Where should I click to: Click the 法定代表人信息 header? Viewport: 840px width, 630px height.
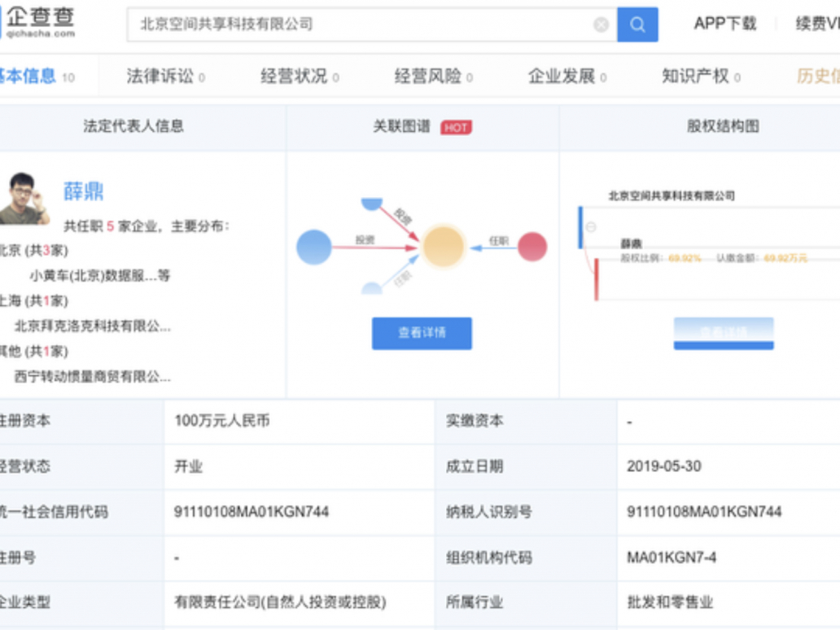pos(133,126)
